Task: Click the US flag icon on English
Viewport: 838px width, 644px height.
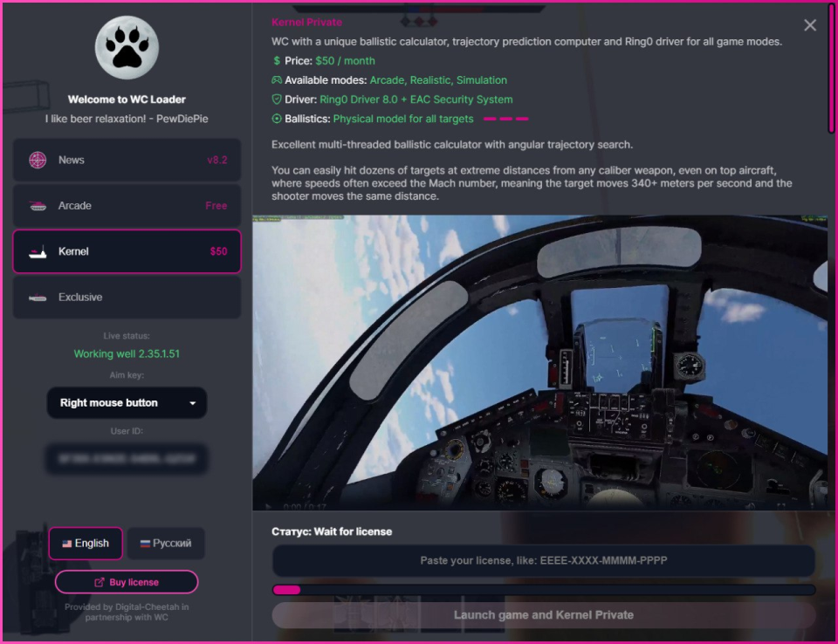Action: [x=67, y=544]
